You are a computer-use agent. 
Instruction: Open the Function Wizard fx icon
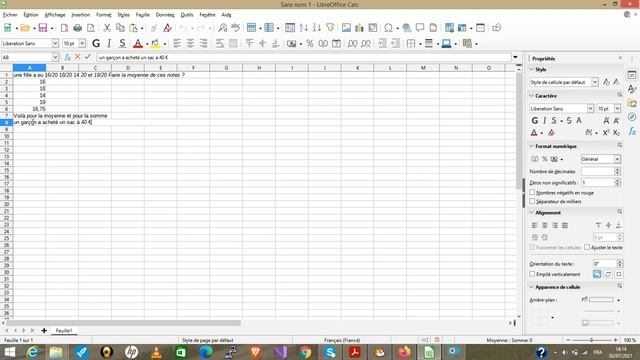tap(67, 57)
